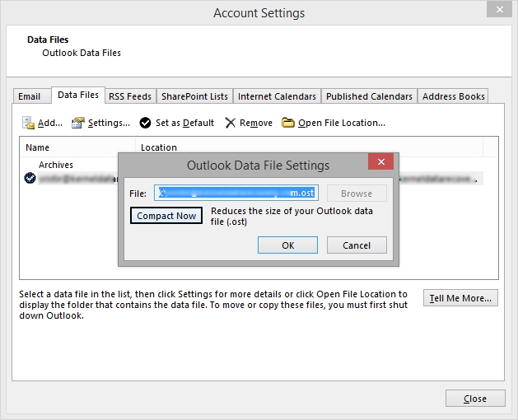Close the Account Settings window
Screen dimensions: 518x420
click(499, 10)
